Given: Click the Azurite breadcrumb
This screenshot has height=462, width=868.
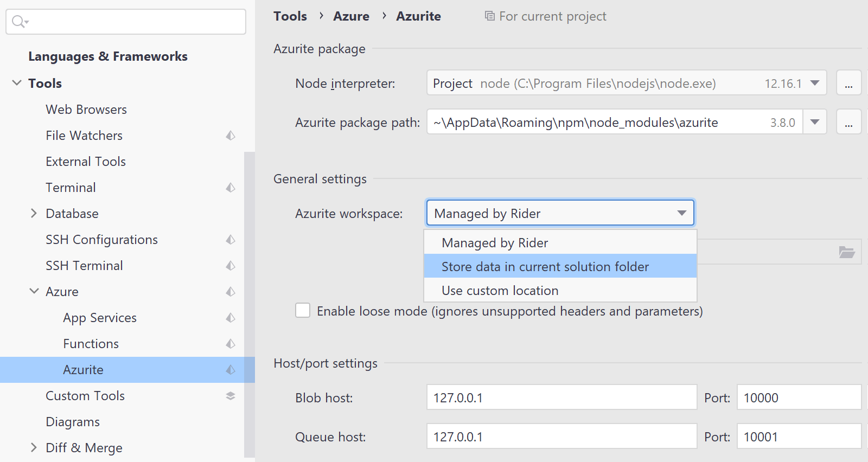Looking at the screenshot, I should coord(418,16).
